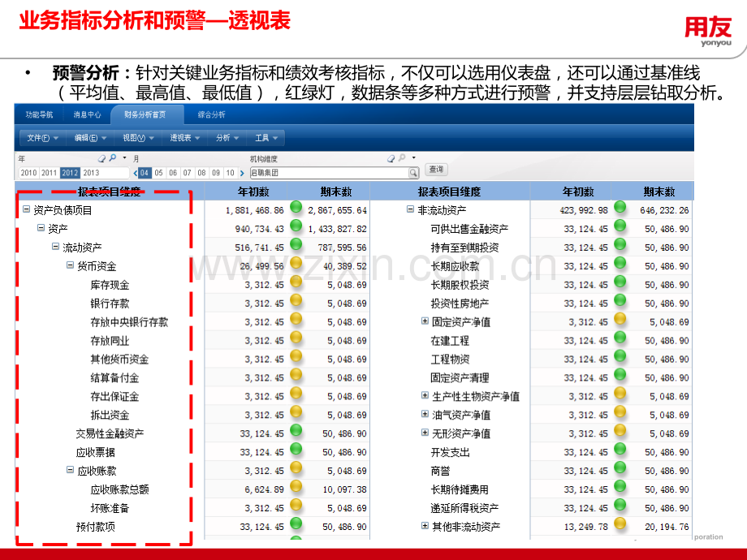Open the 文件(F) menu
Image resolution: width=747 pixels, height=560 pixels.
tap(43, 138)
